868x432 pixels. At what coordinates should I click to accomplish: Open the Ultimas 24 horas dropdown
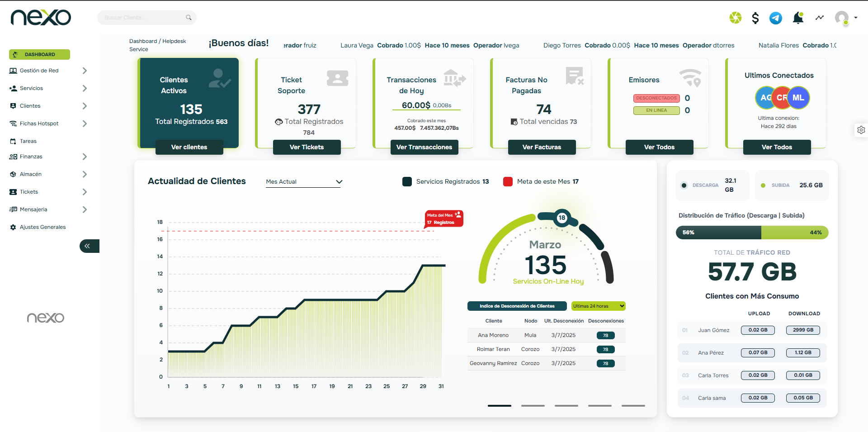click(x=598, y=306)
